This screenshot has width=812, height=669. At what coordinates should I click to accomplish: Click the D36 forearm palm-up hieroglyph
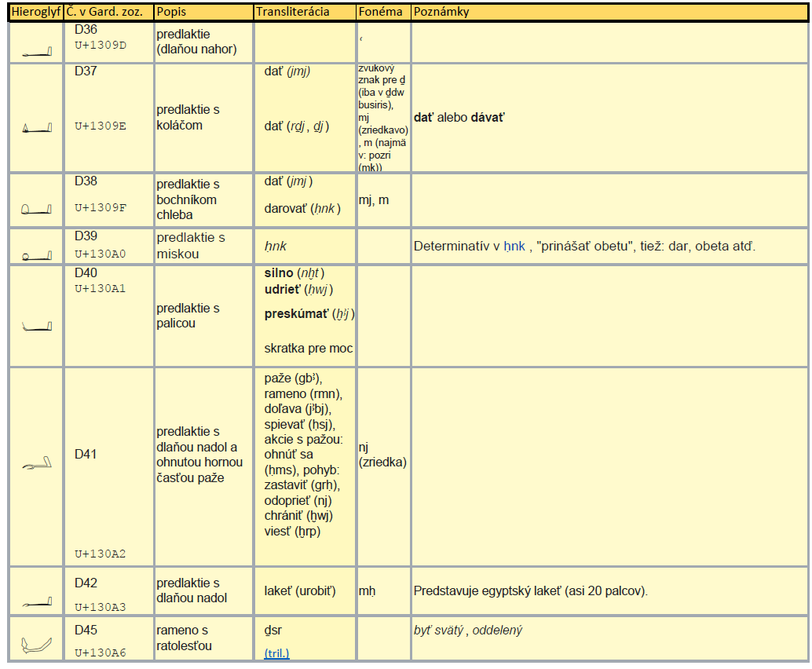36,53
